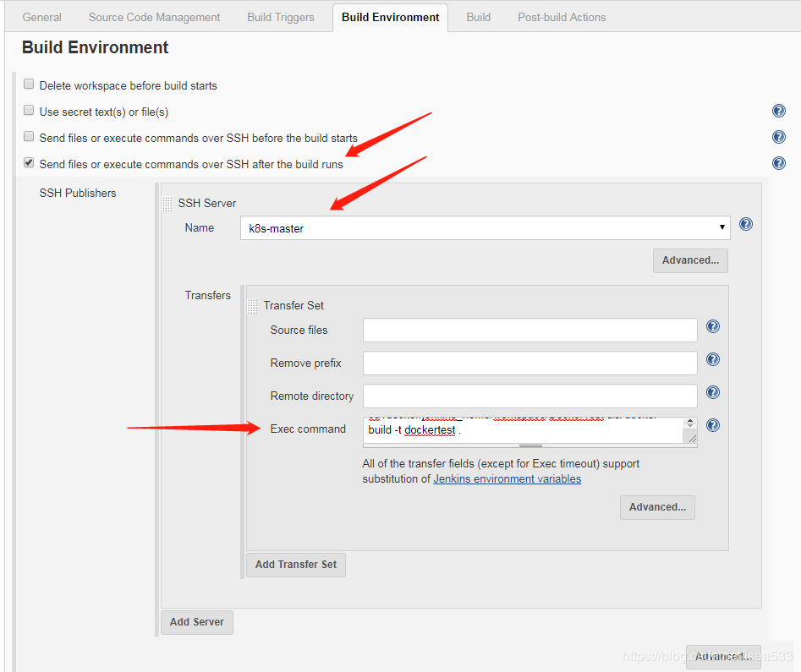The height and width of the screenshot is (672, 801).
Task: Click help icon for secret text option
Action: 779,112
